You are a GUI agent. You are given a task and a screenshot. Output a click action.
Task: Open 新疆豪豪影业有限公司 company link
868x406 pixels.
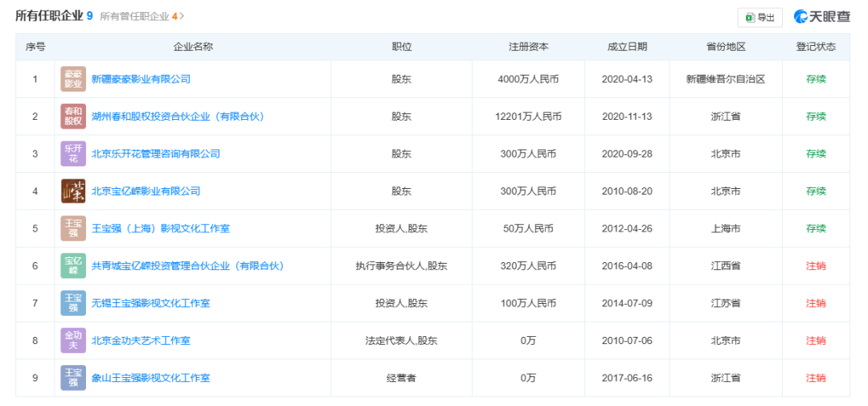click(141, 80)
